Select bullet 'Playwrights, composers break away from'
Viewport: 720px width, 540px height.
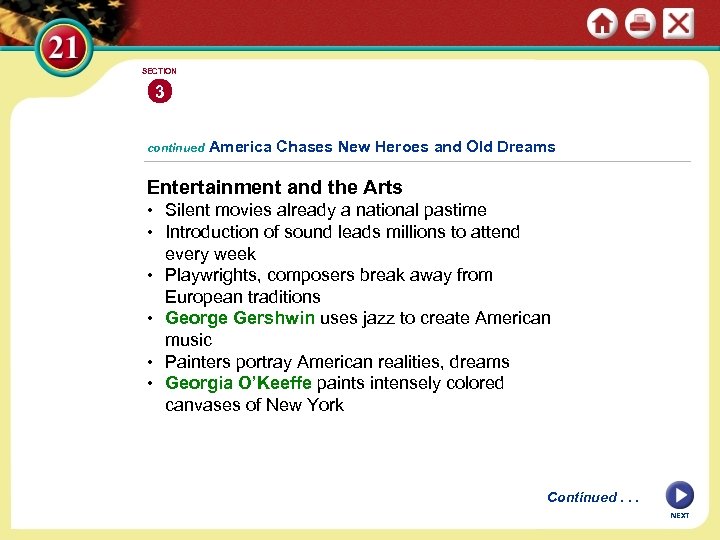pos(329,276)
